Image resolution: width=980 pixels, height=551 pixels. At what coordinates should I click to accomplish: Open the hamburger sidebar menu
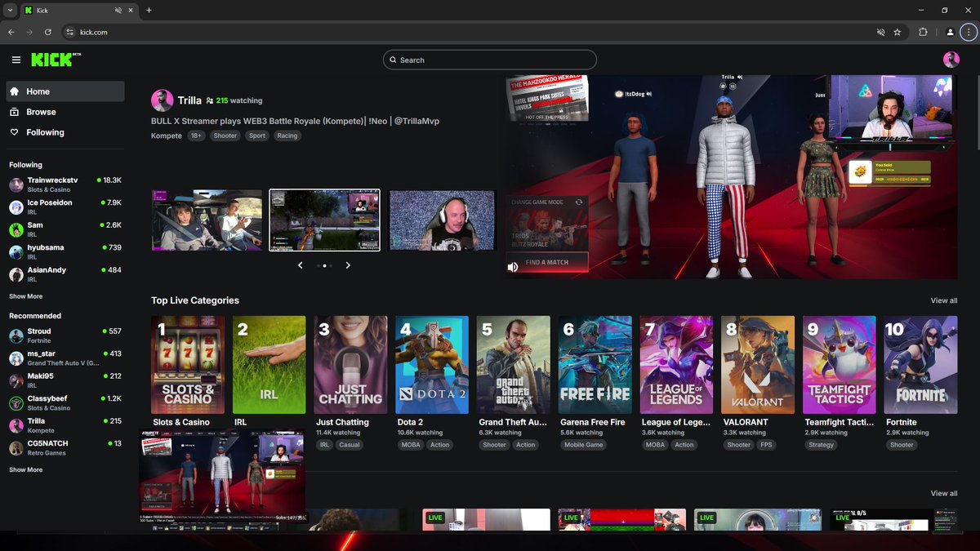[16, 60]
